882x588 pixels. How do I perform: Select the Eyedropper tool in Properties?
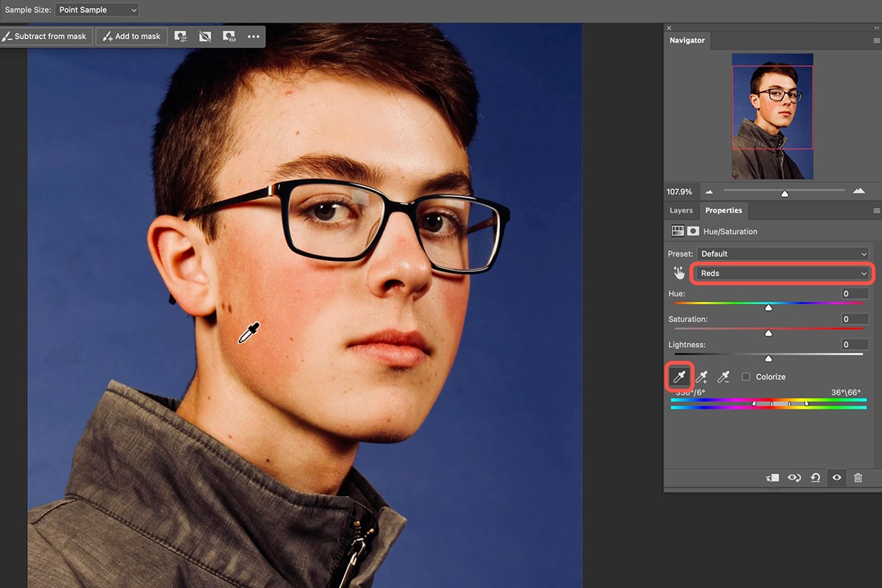tap(679, 377)
